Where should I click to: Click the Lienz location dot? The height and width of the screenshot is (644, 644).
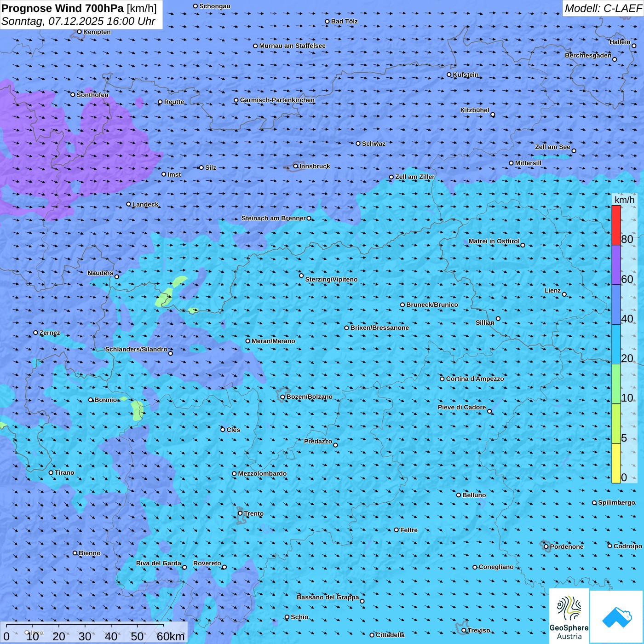click(564, 294)
